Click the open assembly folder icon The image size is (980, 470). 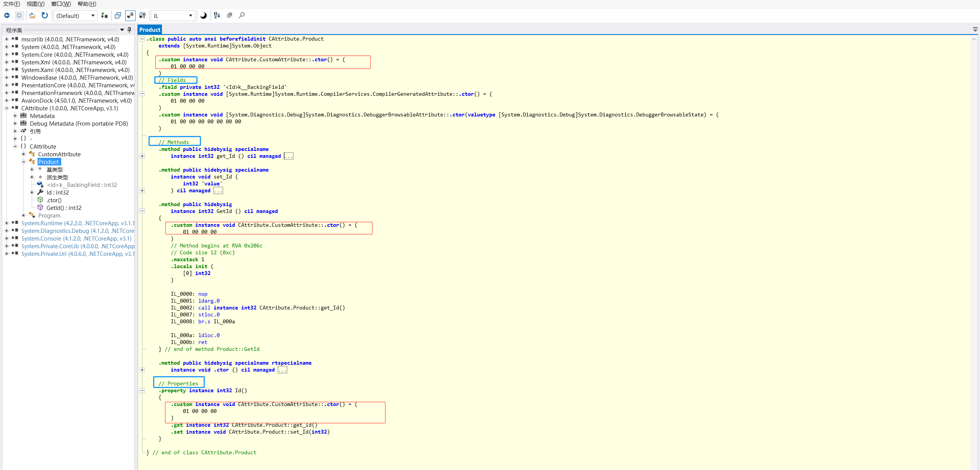[32, 16]
